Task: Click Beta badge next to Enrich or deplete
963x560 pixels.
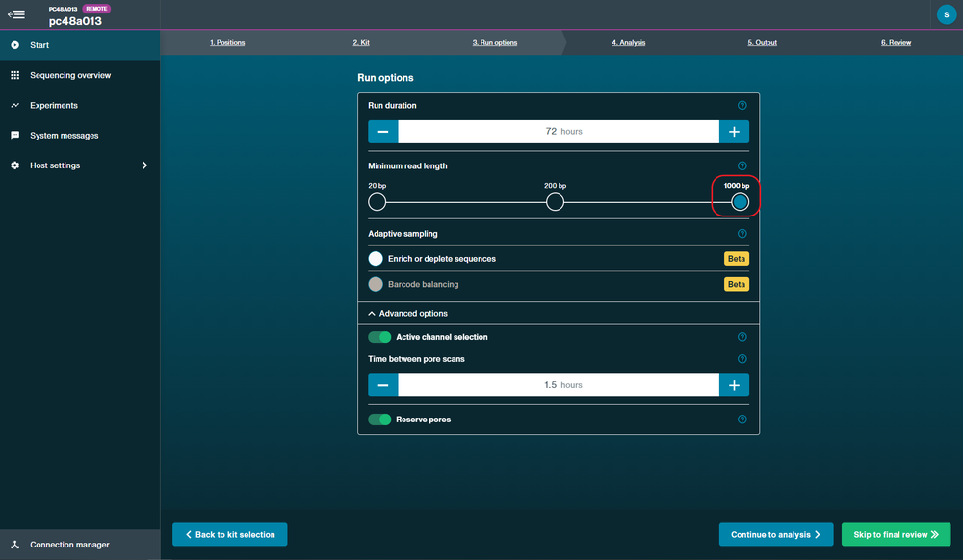Action: click(x=737, y=259)
